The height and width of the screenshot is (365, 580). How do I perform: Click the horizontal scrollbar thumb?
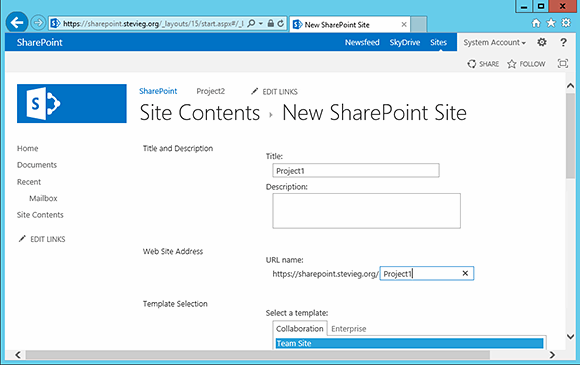(258, 355)
